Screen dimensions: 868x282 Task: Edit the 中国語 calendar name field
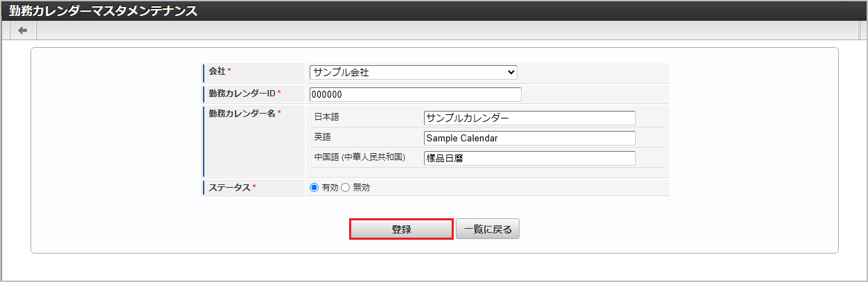click(x=529, y=158)
